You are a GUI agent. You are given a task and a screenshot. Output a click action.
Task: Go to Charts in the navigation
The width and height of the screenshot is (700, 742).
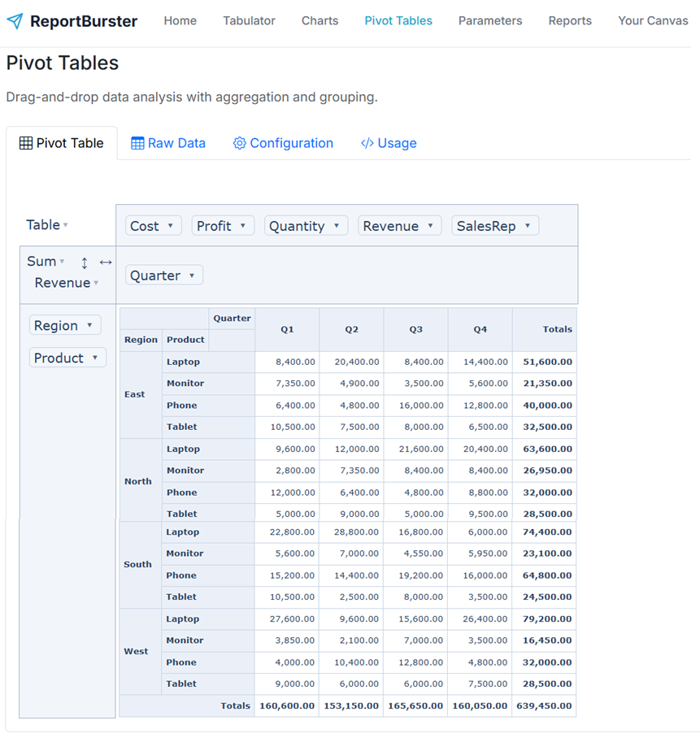320,21
